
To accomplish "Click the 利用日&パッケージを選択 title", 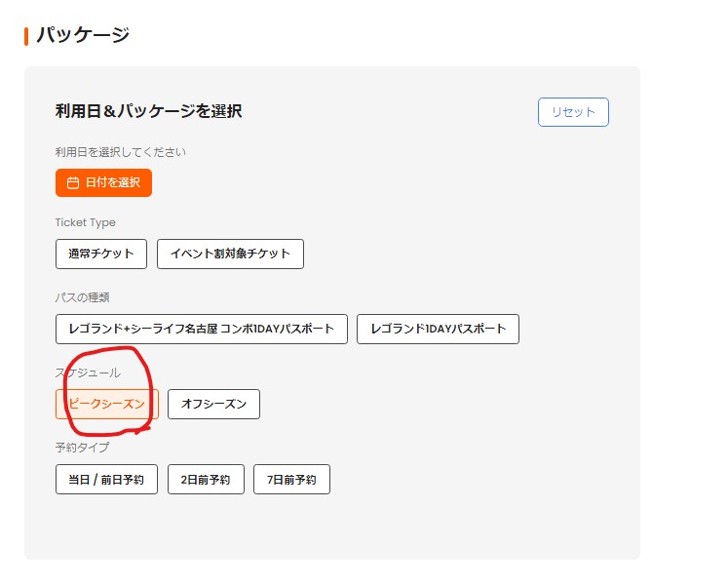I will pyautogui.click(x=148, y=111).
